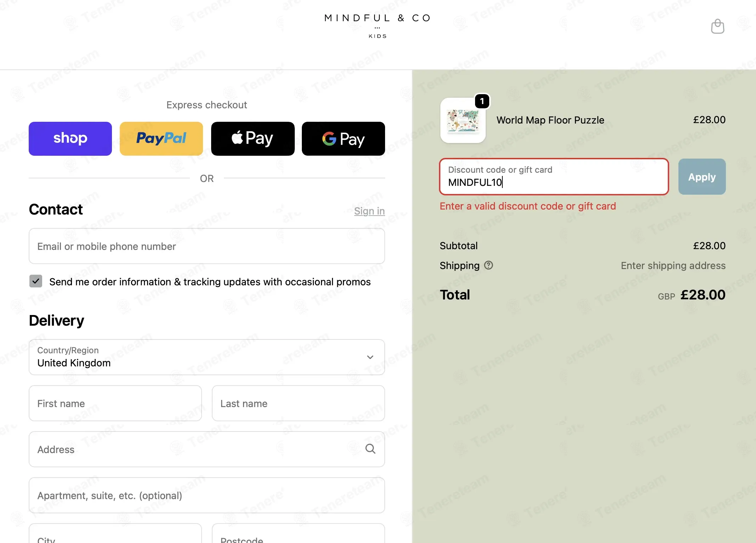Pay with Shop Pay button
756x543 pixels.
point(70,138)
